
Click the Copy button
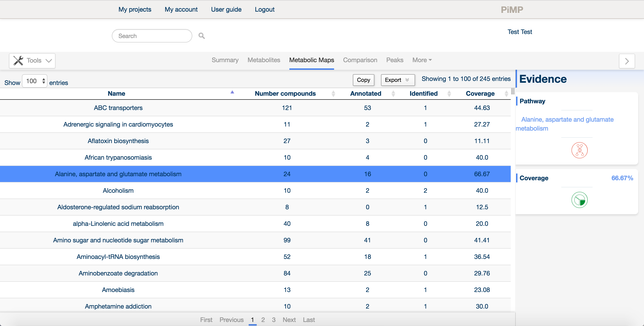(x=363, y=80)
